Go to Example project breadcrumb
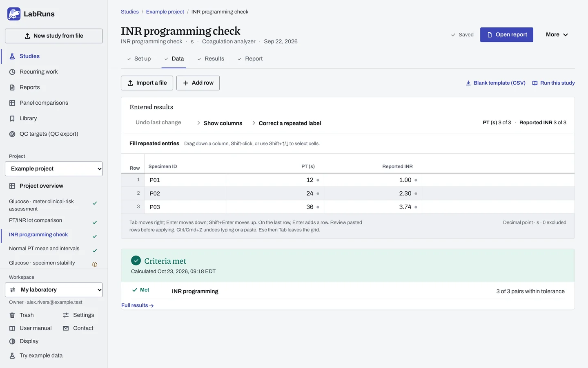588x368 pixels. click(x=165, y=12)
